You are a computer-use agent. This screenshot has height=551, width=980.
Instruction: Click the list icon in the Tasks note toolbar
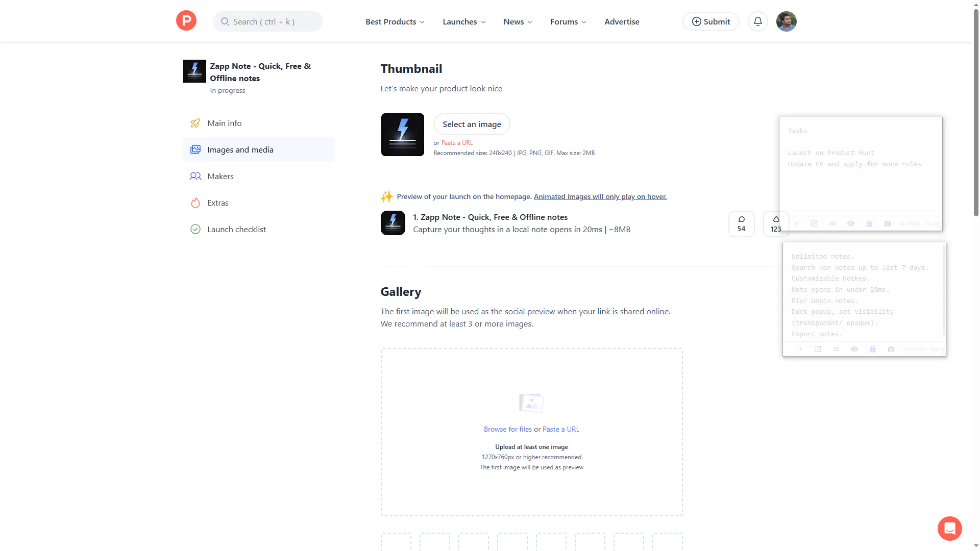pyautogui.click(x=832, y=223)
